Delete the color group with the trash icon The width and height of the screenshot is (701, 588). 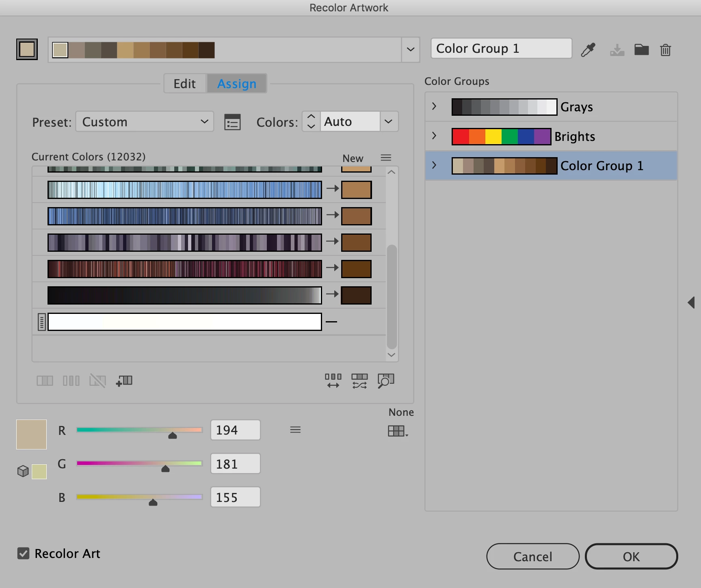tap(665, 50)
